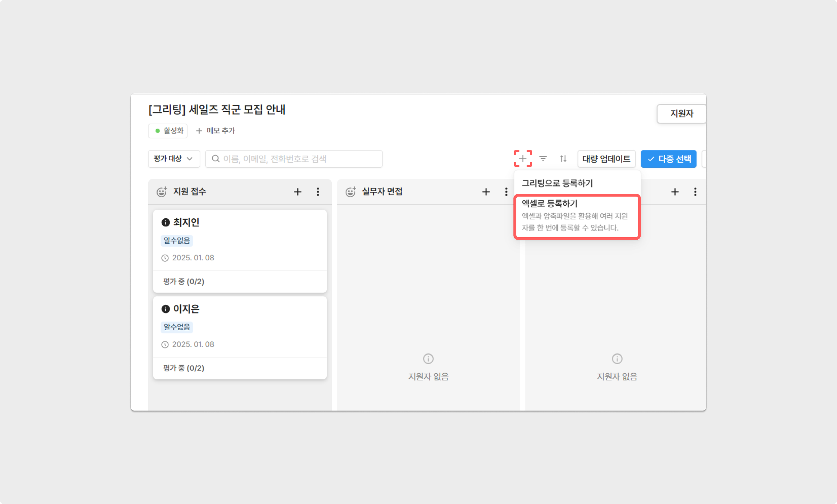This screenshot has height=504, width=837.
Task: Toggle the 다중 선택 multi-select button
Action: (669, 159)
